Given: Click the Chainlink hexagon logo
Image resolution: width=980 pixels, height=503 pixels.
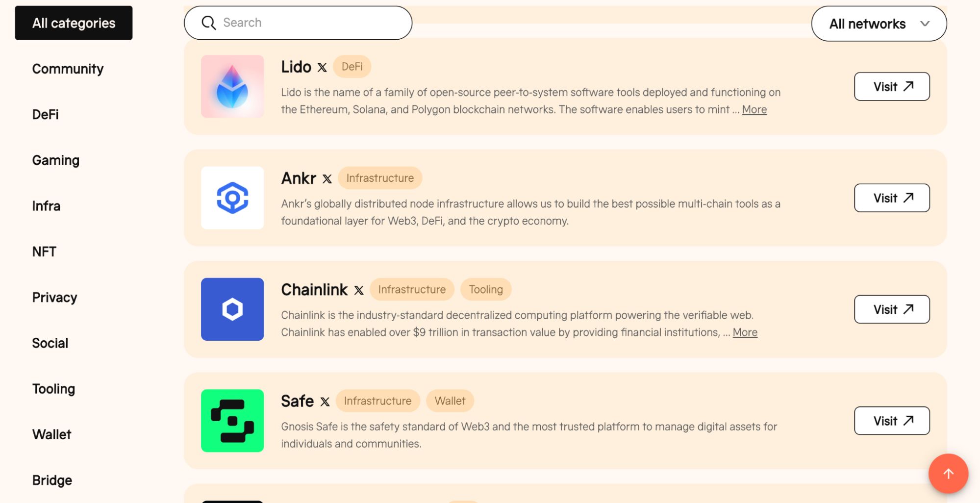Looking at the screenshot, I should pos(232,309).
